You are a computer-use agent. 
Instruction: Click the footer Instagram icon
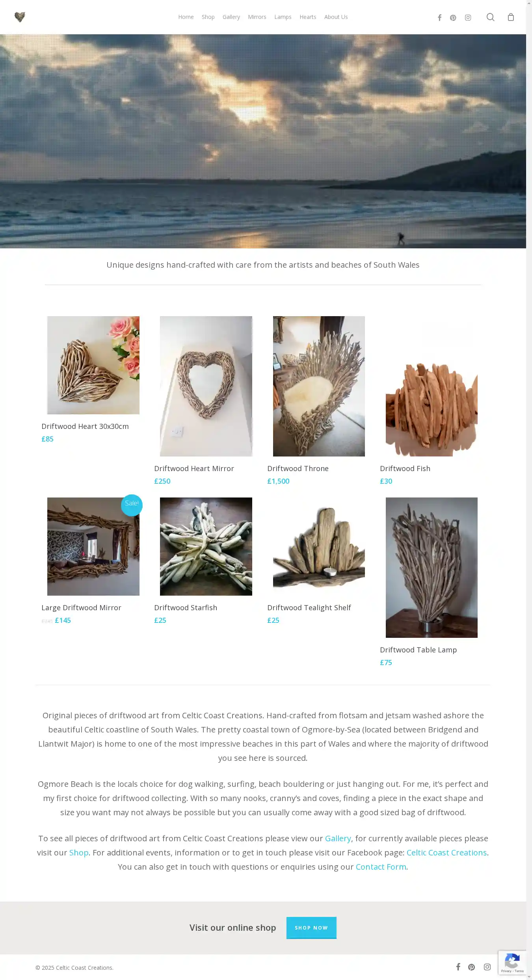click(x=487, y=967)
